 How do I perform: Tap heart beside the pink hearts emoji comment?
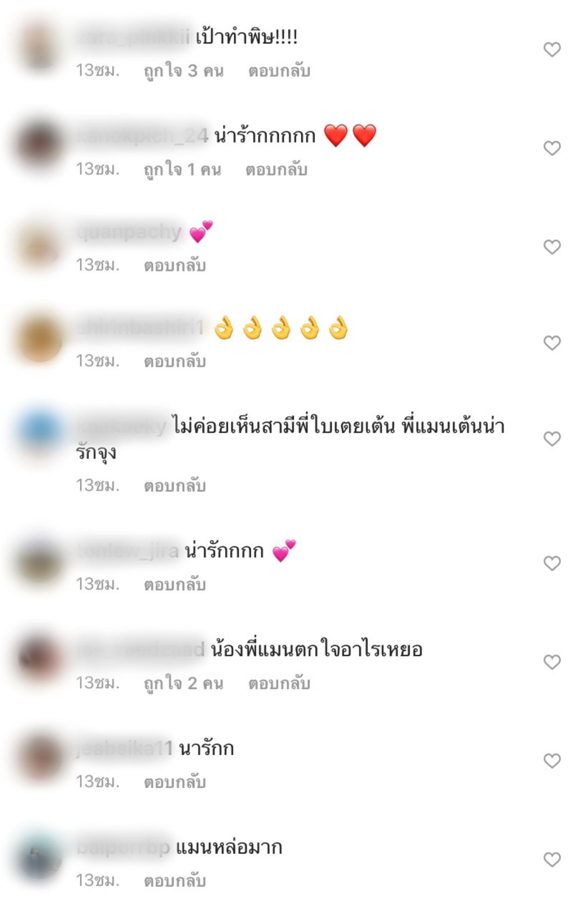point(552,247)
